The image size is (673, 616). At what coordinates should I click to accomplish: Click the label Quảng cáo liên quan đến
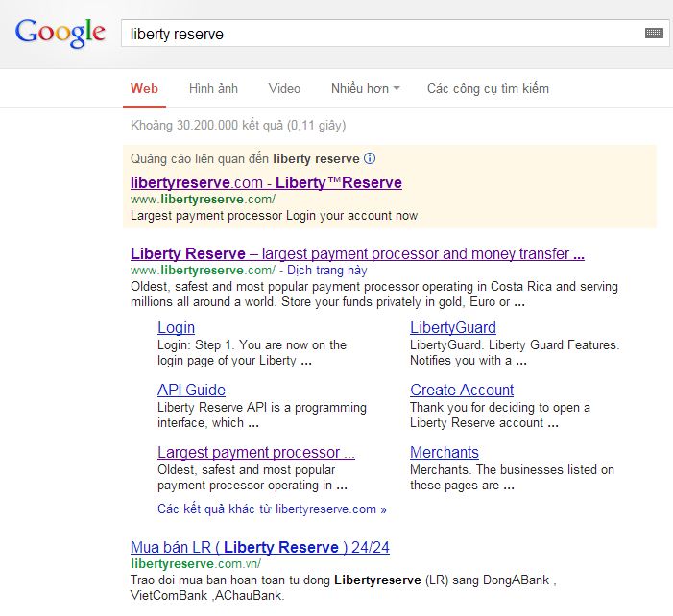(x=200, y=158)
